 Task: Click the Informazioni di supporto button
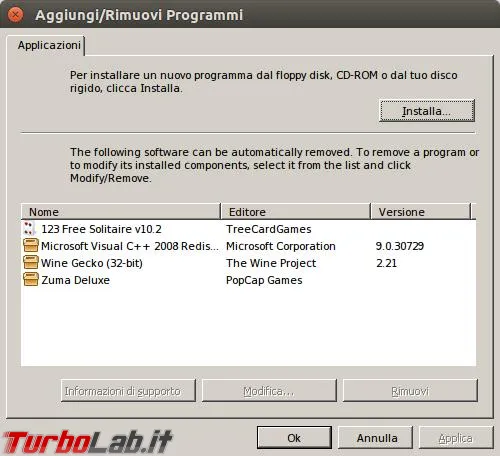click(x=128, y=390)
